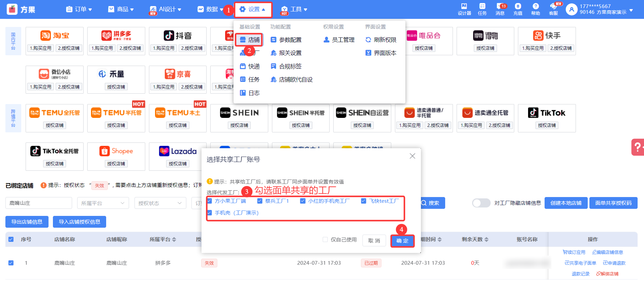Expand the 订单 menu in the header
This screenshot has height=290, width=644.
tap(79, 9)
